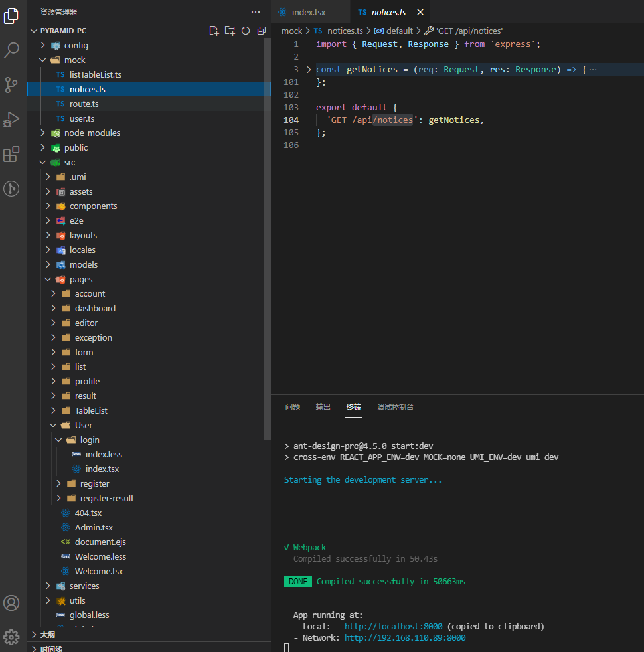Click the New Folder icon in explorer header
The width and height of the screenshot is (644, 652).
[230, 31]
